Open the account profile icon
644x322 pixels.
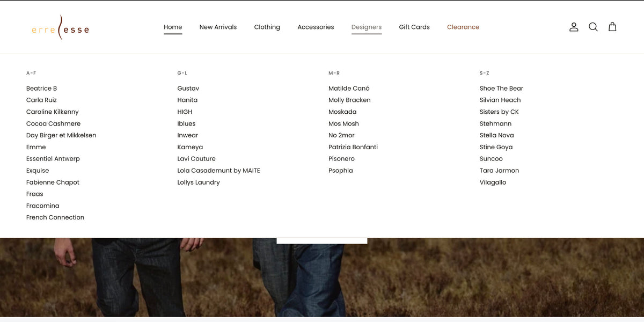(574, 27)
